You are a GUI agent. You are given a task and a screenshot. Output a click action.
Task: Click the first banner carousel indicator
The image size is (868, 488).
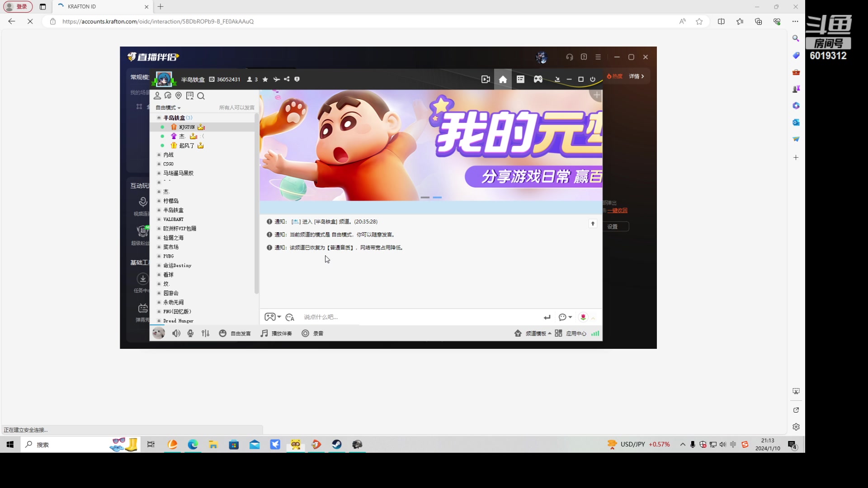pyautogui.click(x=425, y=197)
